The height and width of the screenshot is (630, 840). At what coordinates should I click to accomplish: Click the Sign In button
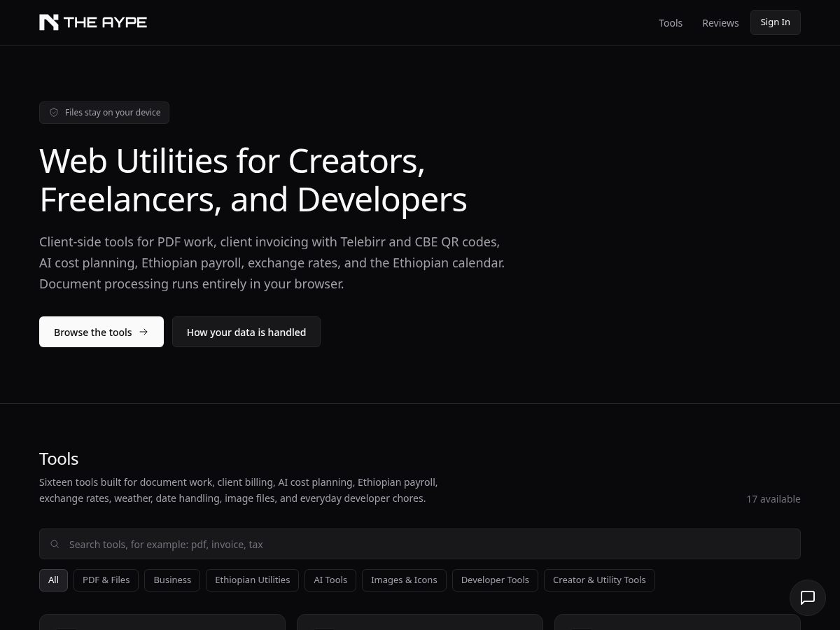click(x=776, y=22)
